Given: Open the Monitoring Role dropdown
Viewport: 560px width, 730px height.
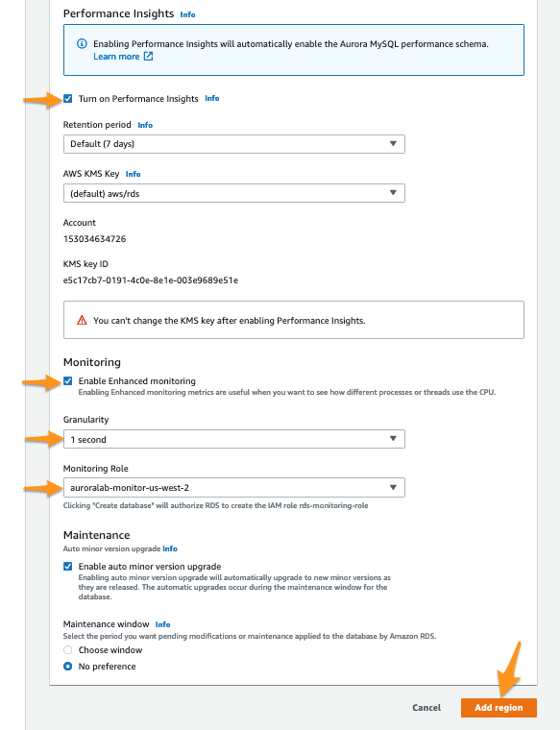Looking at the screenshot, I should pyautogui.click(x=234, y=487).
